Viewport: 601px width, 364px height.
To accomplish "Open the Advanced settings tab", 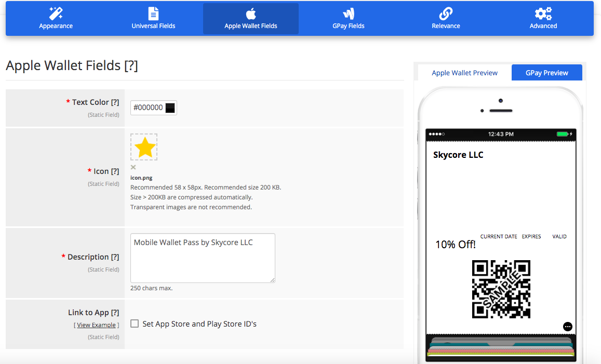I will coord(543,18).
